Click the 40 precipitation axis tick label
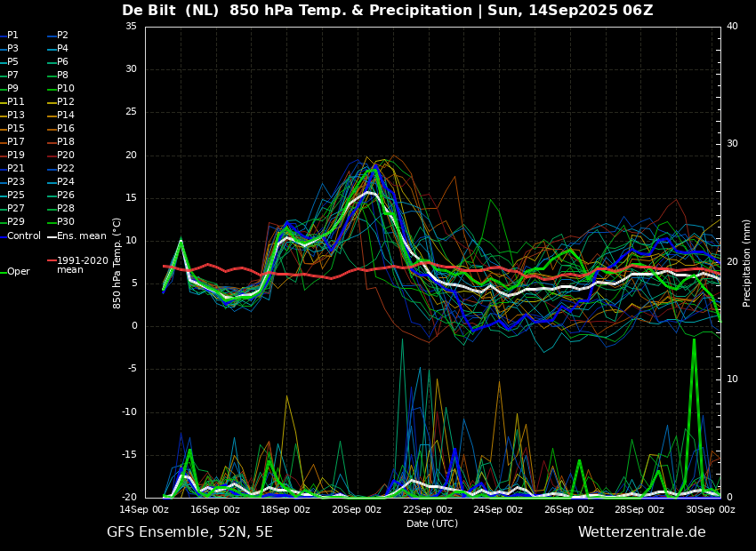The height and width of the screenshot is (551, 756). point(732,27)
